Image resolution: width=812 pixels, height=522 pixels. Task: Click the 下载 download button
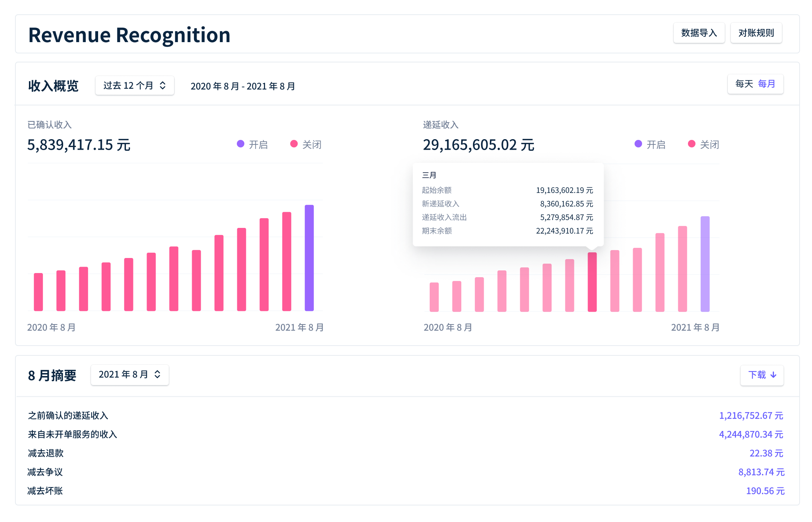point(762,375)
